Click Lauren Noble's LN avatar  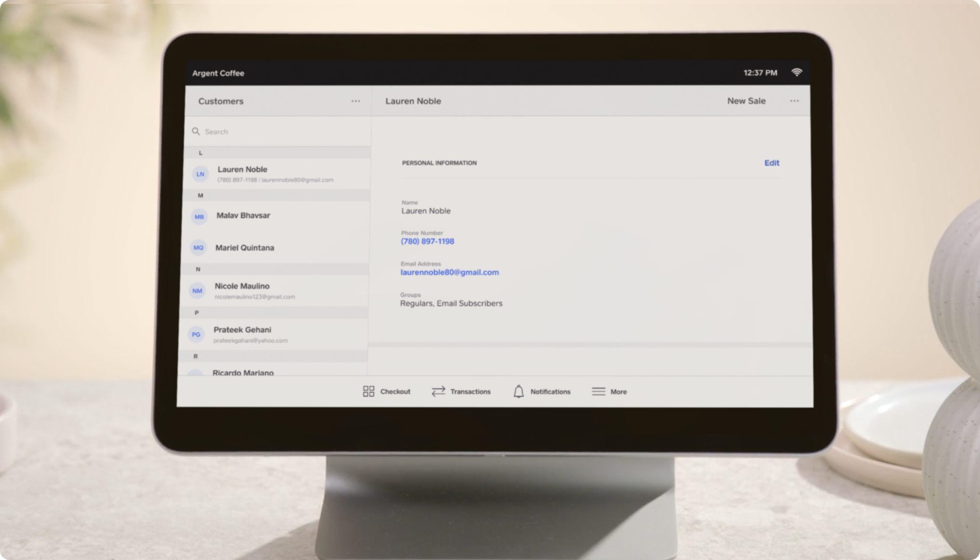(200, 174)
